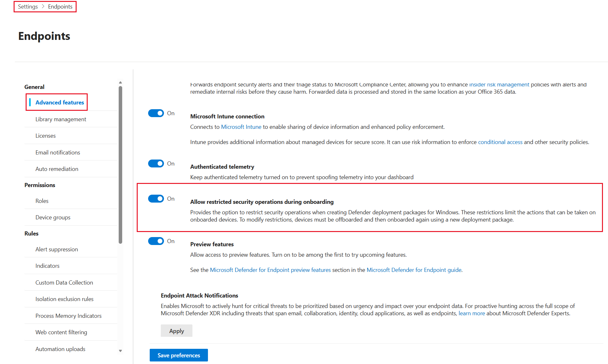
Task: Go to Email notifications settings
Action: (58, 152)
